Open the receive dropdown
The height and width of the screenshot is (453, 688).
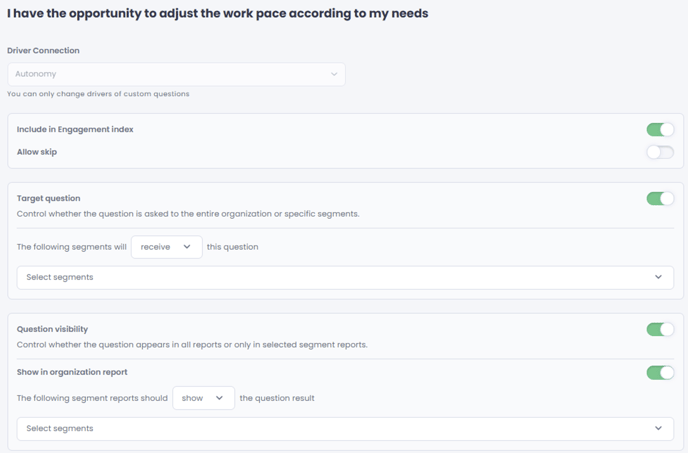click(167, 247)
